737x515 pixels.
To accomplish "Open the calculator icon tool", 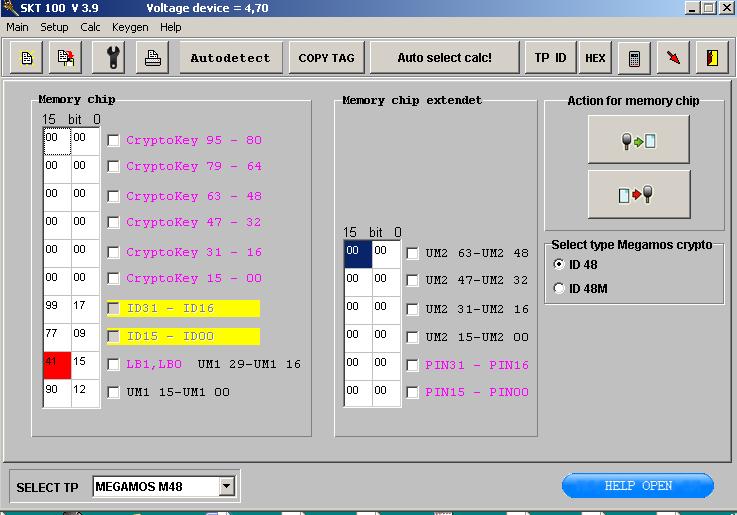I will [634, 58].
